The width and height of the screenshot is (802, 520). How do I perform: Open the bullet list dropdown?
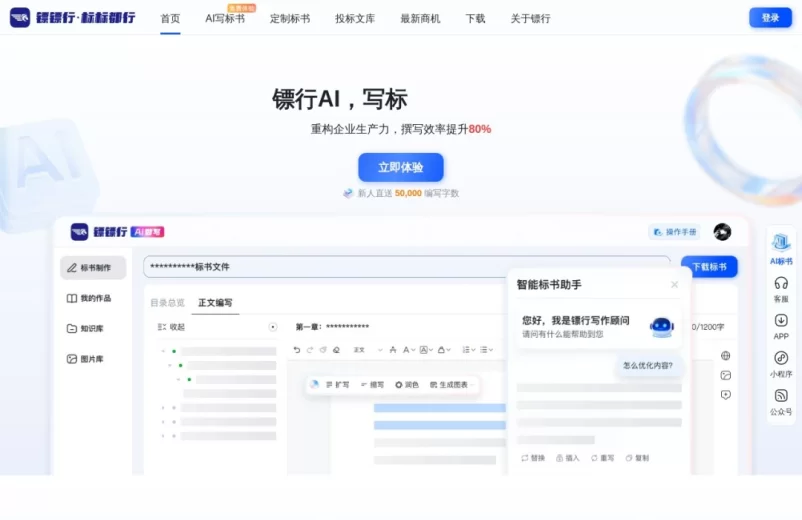click(x=486, y=350)
